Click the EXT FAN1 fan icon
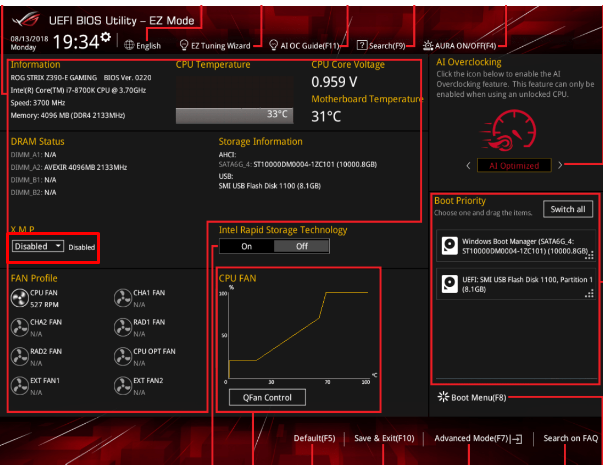Image resolution: width=603 pixels, height=467 pixels. tap(20, 386)
